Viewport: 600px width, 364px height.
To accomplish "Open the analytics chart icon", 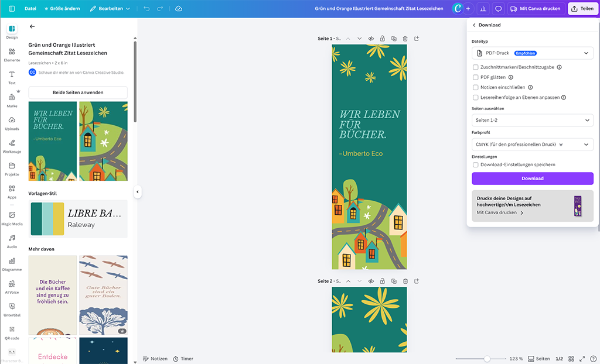I will [483, 8].
